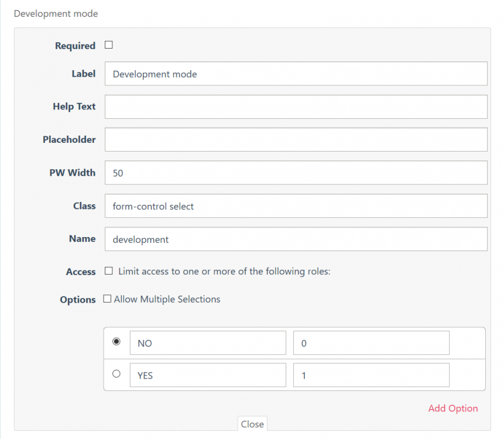Click the bold 'Options' field label
Image resolution: width=504 pixels, height=439 pixels.
click(77, 300)
